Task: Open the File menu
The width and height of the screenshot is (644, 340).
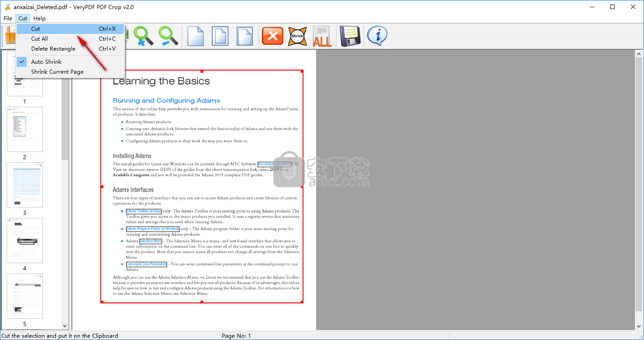Action: tap(8, 19)
